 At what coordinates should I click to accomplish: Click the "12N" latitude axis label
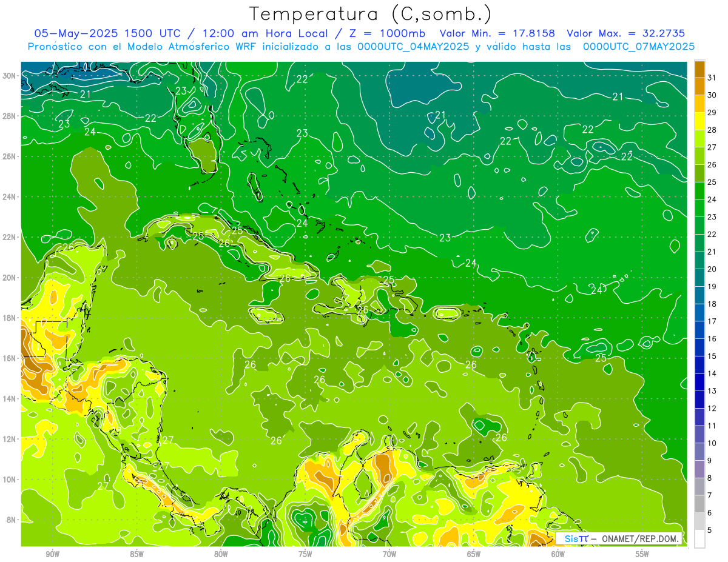click(9, 439)
